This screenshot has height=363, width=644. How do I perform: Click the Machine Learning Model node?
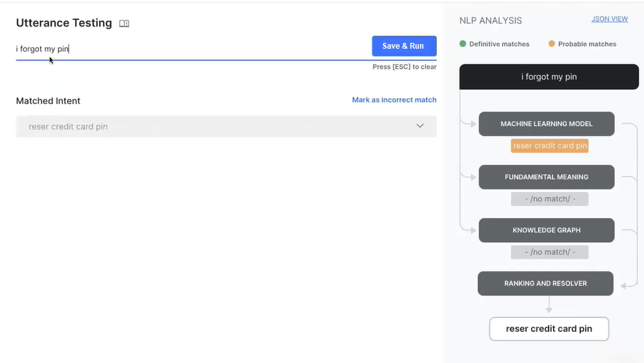(x=547, y=123)
